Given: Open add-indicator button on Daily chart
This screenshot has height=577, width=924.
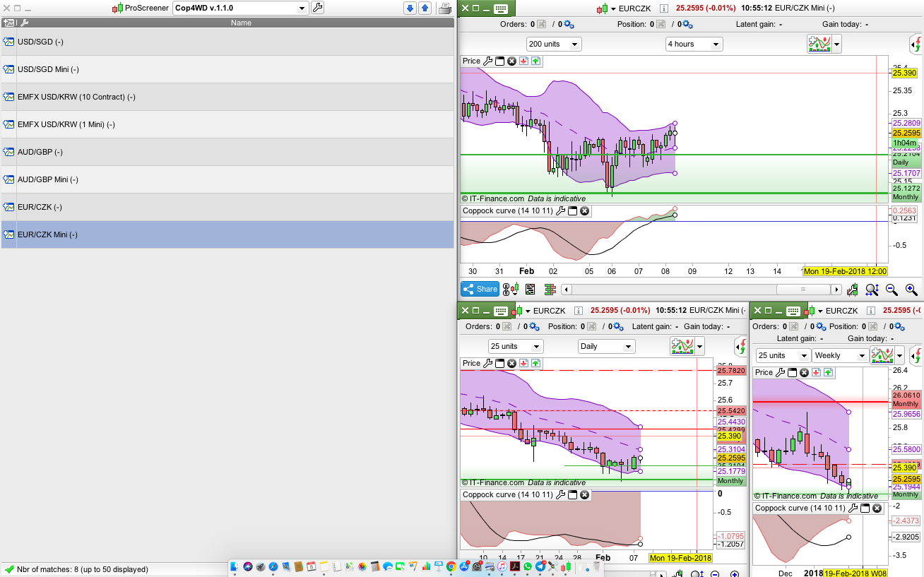Looking at the screenshot, I should [682, 346].
